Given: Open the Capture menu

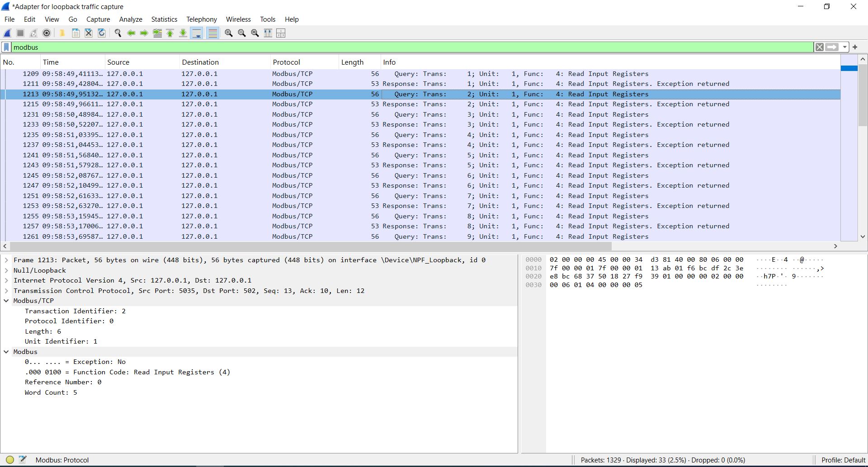Looking at the screenshot, I should pos(98,19).
